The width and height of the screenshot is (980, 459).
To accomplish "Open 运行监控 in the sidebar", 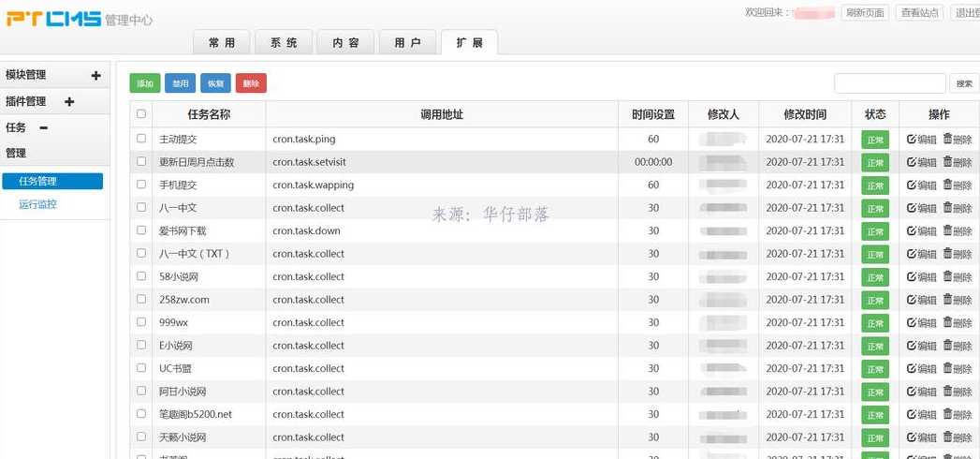I will coord(37,204).
